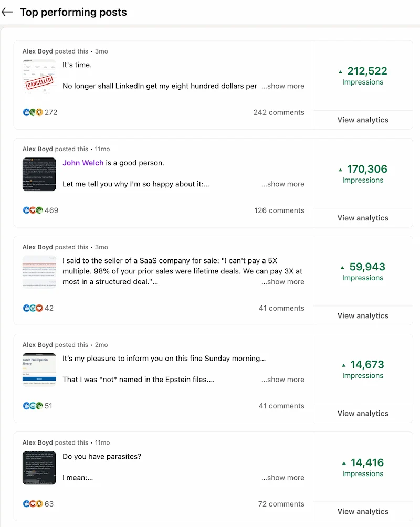Screen dimensions: 420x527
Task: Open View analytics for the 212,522 impressions post
Action: click(x=362, y=120)
